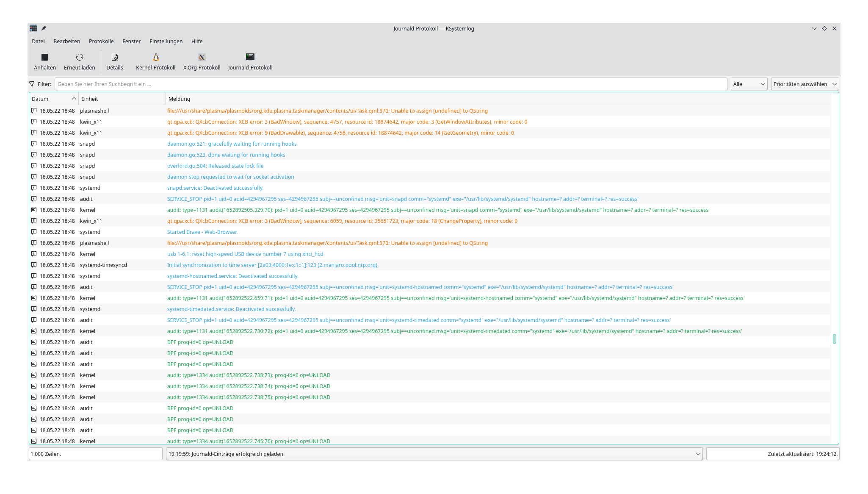This screenshot has height=494, width=868.
Task: Click the filter funnel icon
Action: point(32,84)
